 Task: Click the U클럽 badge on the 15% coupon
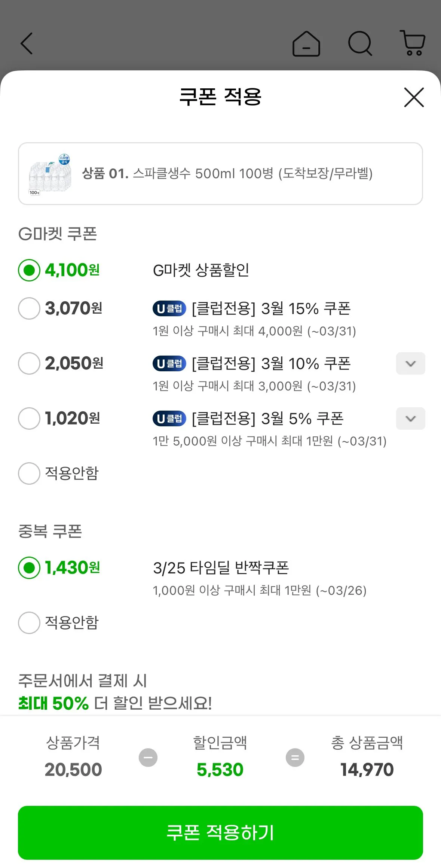(x=168, y=308)
